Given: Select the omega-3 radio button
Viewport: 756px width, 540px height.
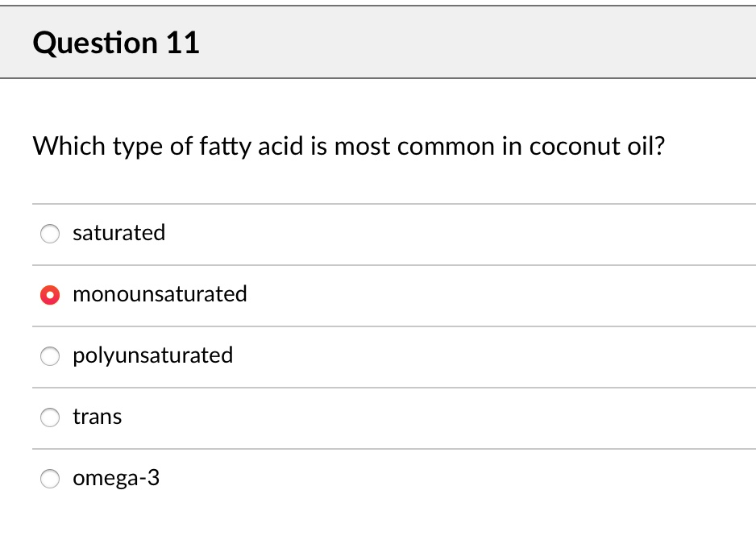Looking at the screenshot, I should (x=50, y=479).
